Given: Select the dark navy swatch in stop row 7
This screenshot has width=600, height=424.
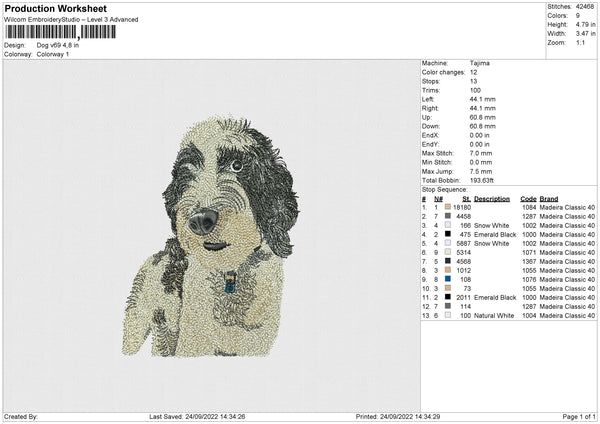Looking at the screenshot, I should (448, 261).
